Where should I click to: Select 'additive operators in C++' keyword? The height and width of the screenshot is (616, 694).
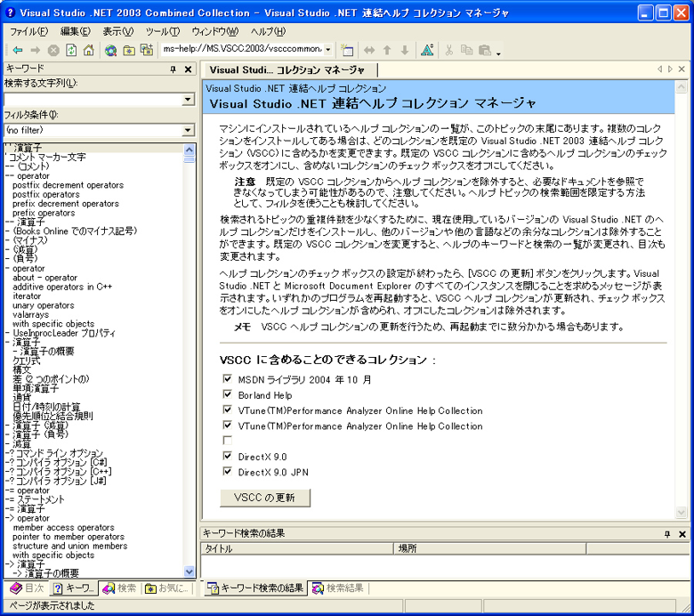point(62,287)
